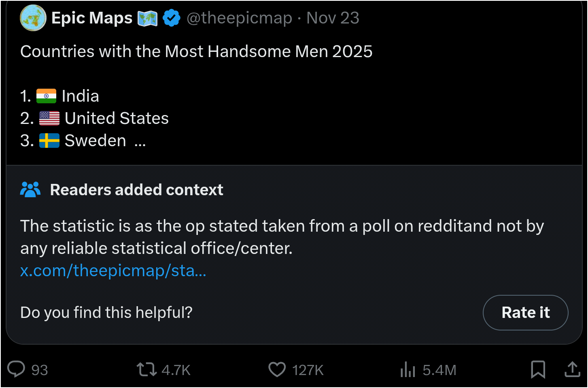This screenshot has height=388, width=588.
Task: Click the reply speech bubble icon
Action: [x=17, y=369]
